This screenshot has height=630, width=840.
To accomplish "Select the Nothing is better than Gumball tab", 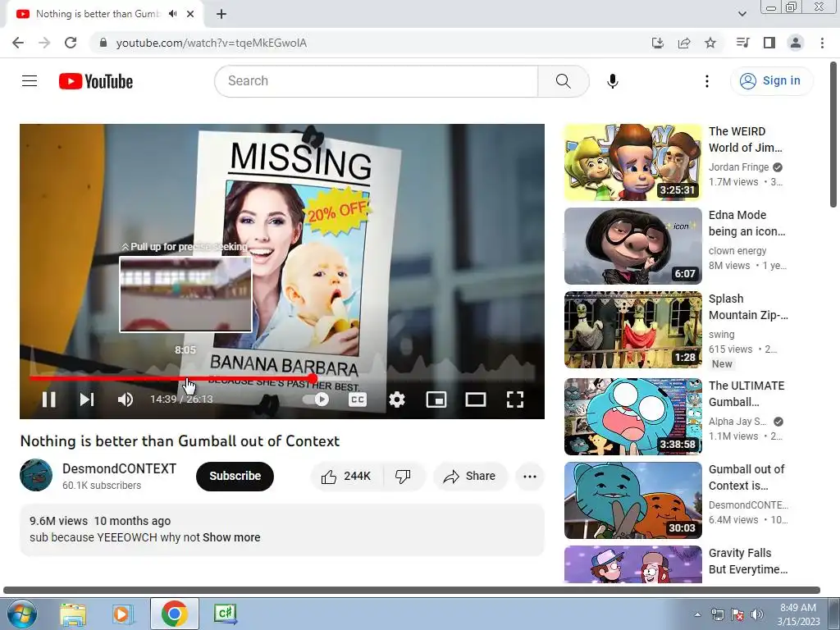I will click(x=98, y=14).
